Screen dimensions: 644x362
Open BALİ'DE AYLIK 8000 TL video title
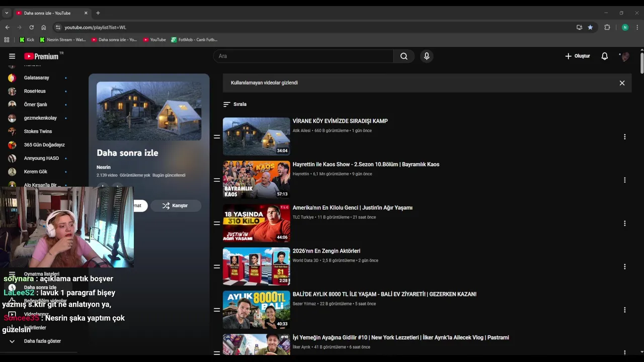(x=384, y=294)
